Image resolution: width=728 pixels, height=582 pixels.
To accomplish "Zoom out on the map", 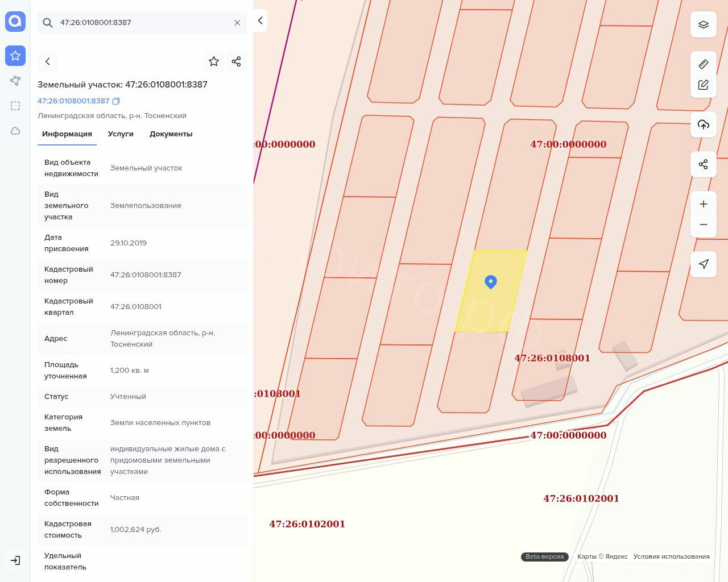I will click(703, 225).
